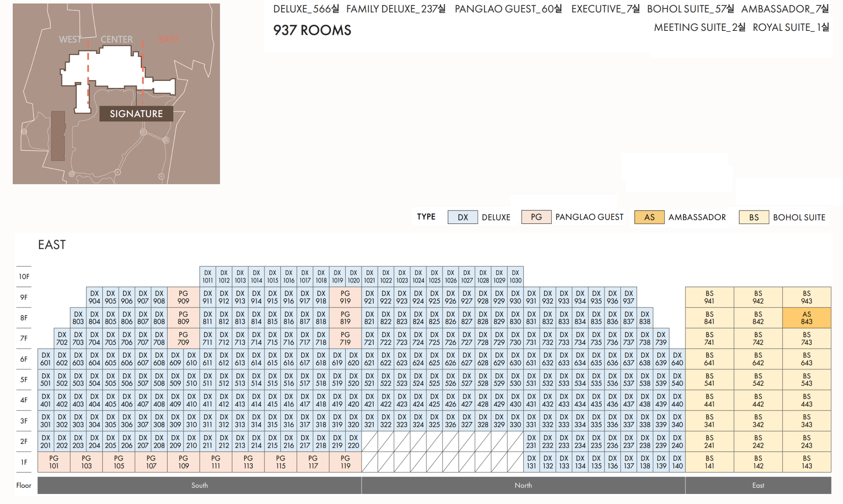Select Panglao Guest room PG 909
Image resolution: width=843 pixels, height=504 pixels.
183,297
